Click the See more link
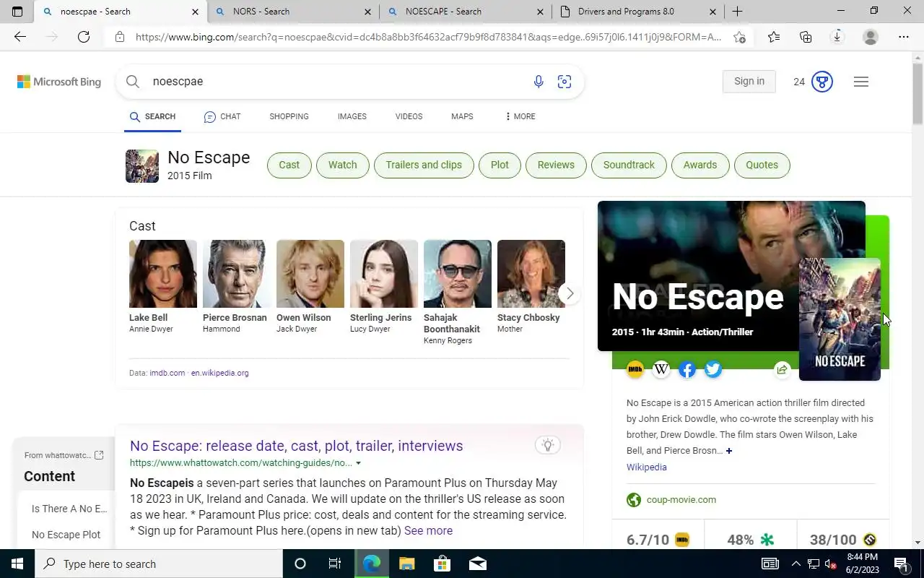This screenshot has height=578, width=924. 428,530
